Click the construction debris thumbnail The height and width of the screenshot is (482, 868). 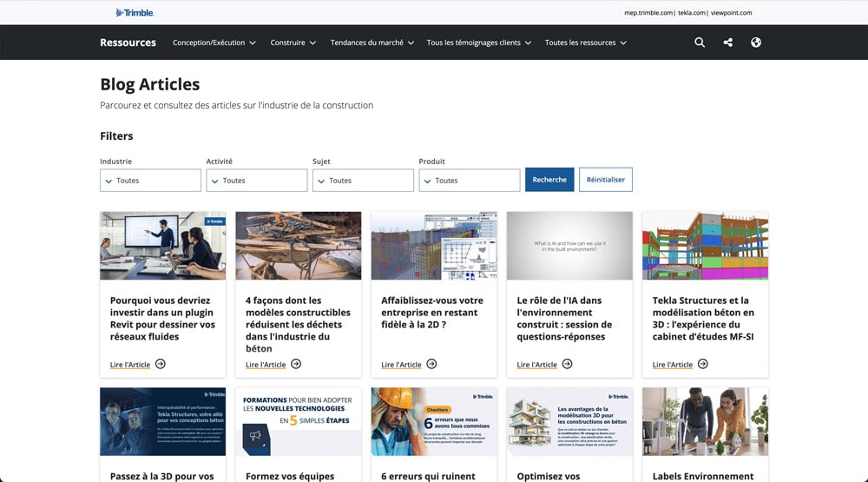tap(299, 246)
